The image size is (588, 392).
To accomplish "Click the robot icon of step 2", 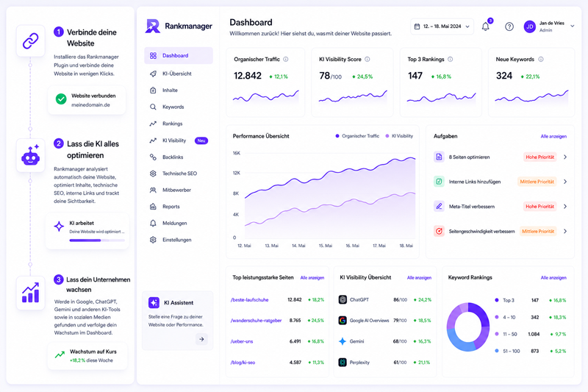I will coord(31,155).
